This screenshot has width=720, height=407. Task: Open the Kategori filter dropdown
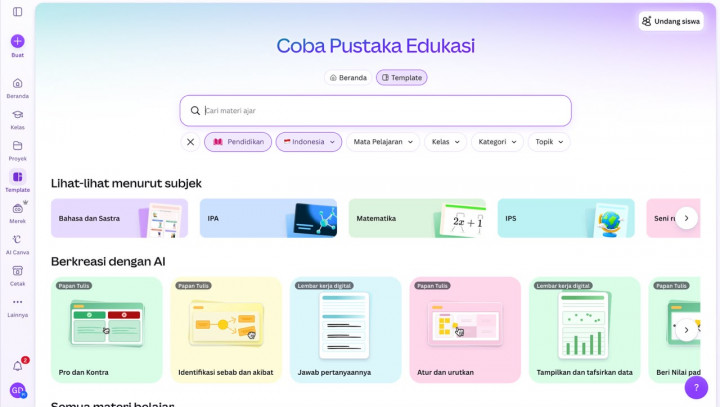(x=497, y=142)
